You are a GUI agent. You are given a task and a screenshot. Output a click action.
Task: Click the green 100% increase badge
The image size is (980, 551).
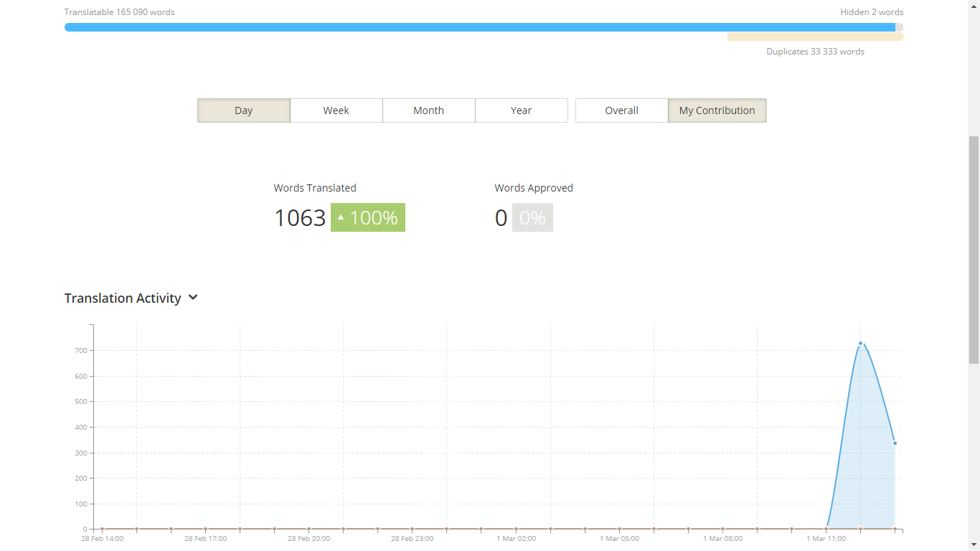coord(368,217)
